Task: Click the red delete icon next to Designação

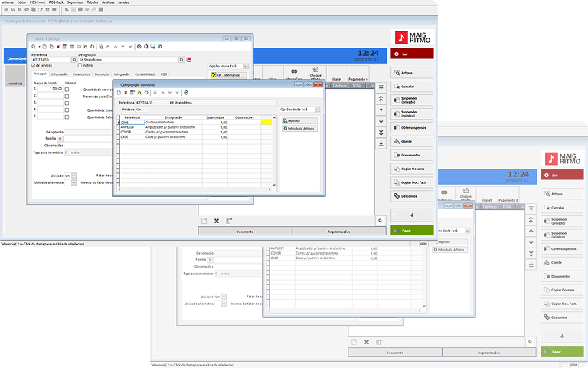Action: coord(189,59)
